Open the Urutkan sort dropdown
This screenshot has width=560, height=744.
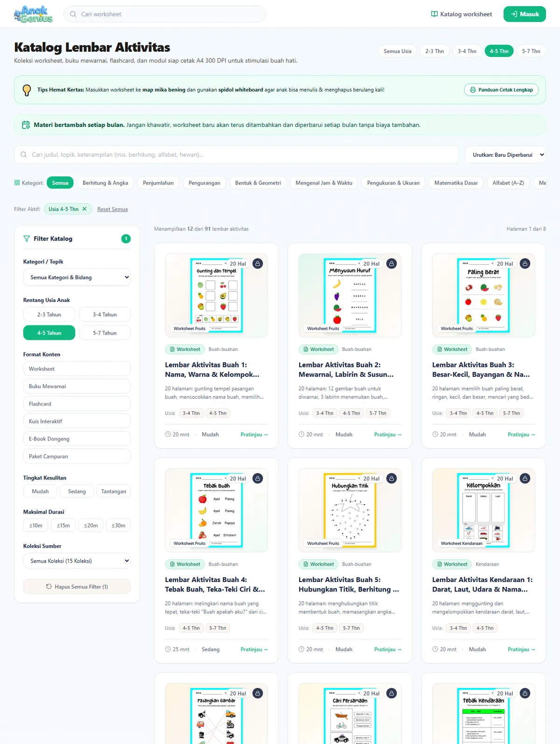click(505, 155)
